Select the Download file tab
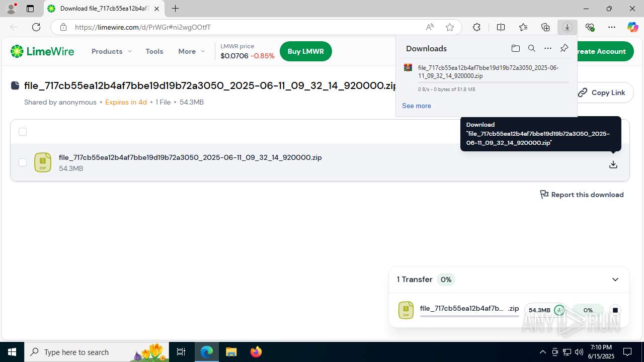This screenshot has width=644, height=362. tap(104, 9)
